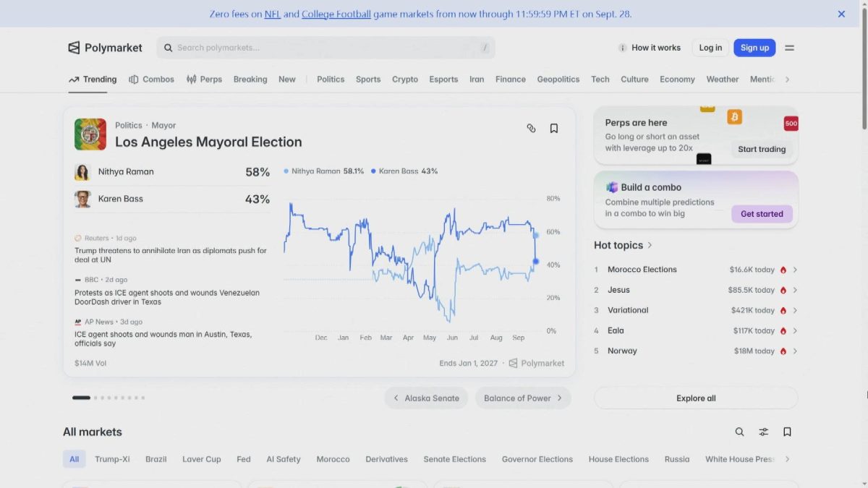Open Reuters headline about Trump and Iran
The width and height of the screenshot is (868, 488).
(x=171, y=255)
